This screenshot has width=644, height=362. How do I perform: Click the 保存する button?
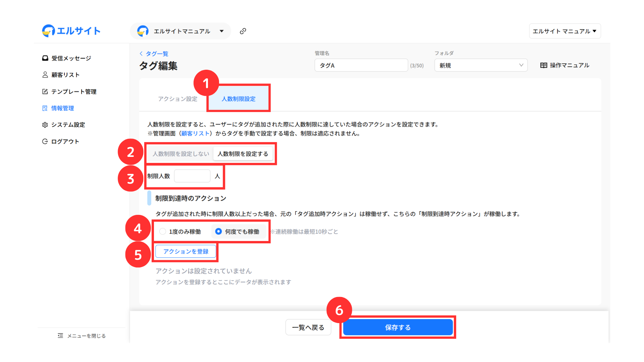click(x=397, y=327)
